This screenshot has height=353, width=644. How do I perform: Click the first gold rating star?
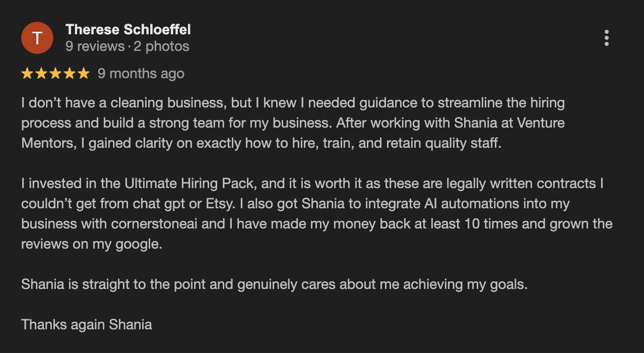click(27, 74)
